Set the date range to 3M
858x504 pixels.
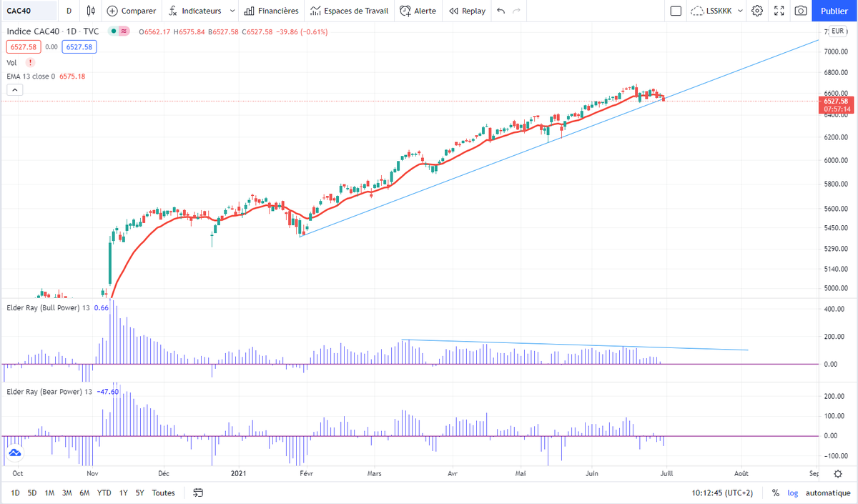click(x=67, y=493)
